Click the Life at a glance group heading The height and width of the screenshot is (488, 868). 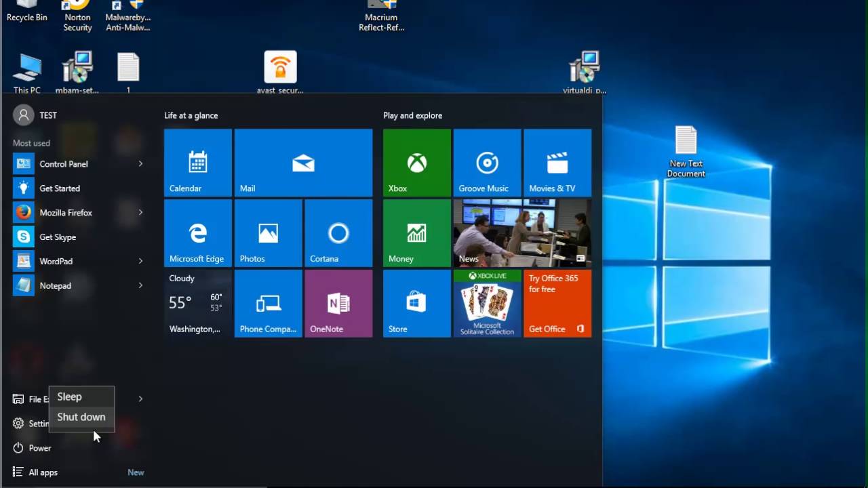tap(191, 116)
